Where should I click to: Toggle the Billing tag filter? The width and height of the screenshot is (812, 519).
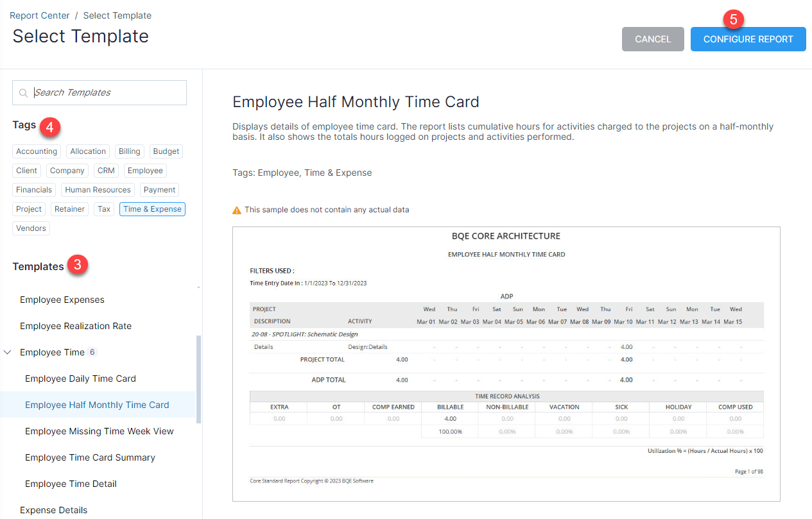pyautogui.click(x=129, y=151)
